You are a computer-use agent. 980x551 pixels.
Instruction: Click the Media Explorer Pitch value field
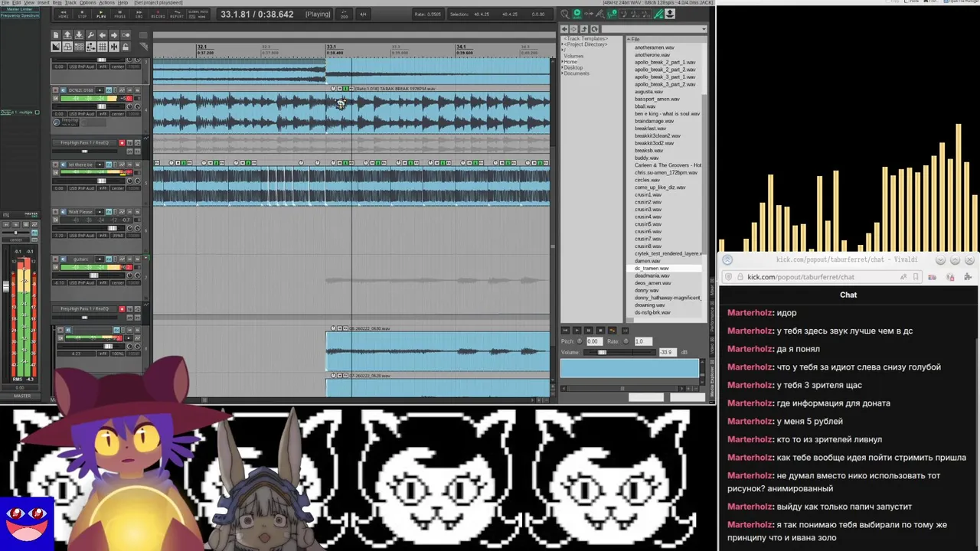(x=595, y=341)
